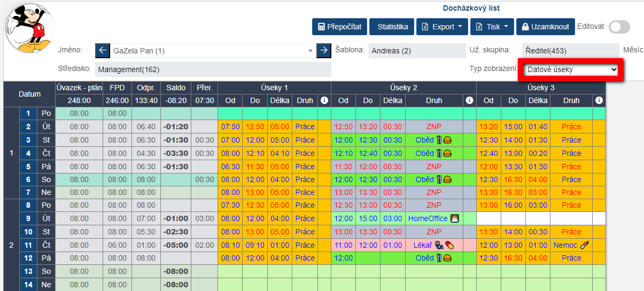Screen dimensions: 644x291
Task: Click the info icon in Úseky 1 header
Action: click(324, 100)
